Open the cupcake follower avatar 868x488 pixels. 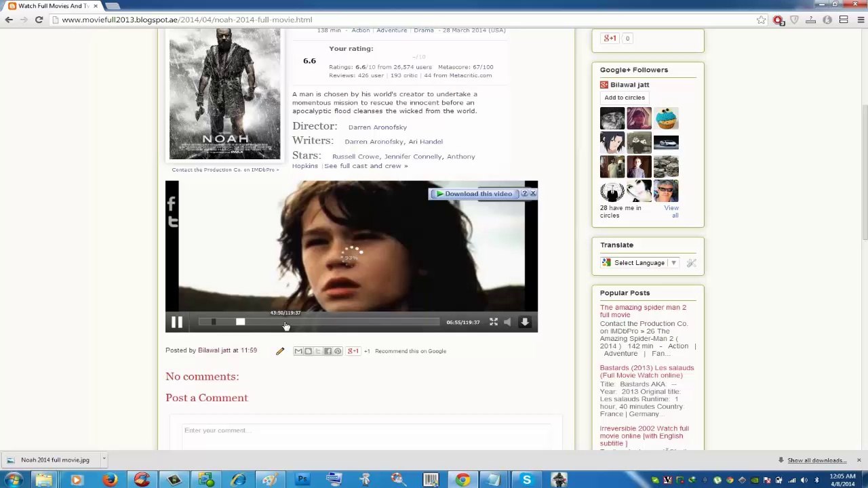(666, 119)
